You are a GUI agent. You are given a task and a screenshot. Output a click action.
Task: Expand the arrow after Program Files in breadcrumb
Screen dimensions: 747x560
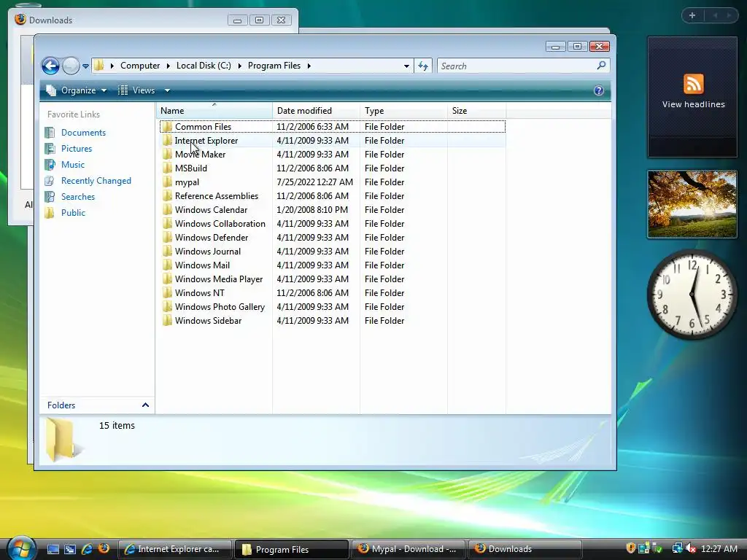tap(309, 66)
